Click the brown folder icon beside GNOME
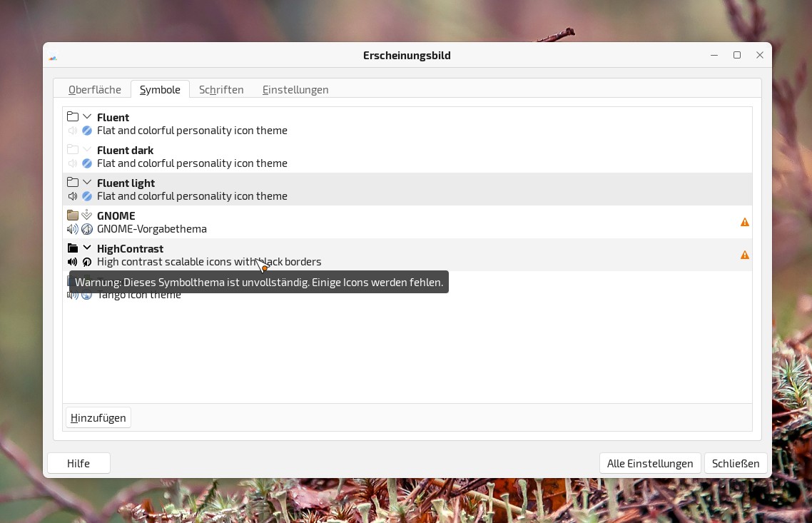 click(73, 215)
